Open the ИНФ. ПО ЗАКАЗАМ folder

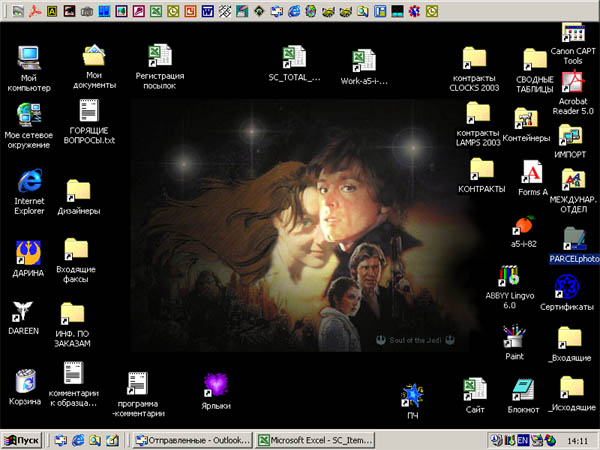click(72, 314)
